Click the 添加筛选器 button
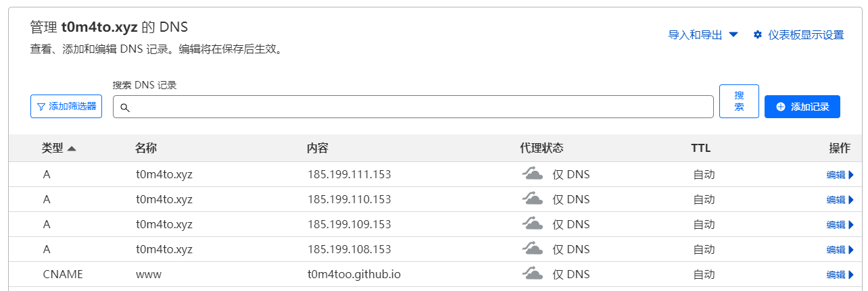Screen dimensions: 868x291 point(66,107)
